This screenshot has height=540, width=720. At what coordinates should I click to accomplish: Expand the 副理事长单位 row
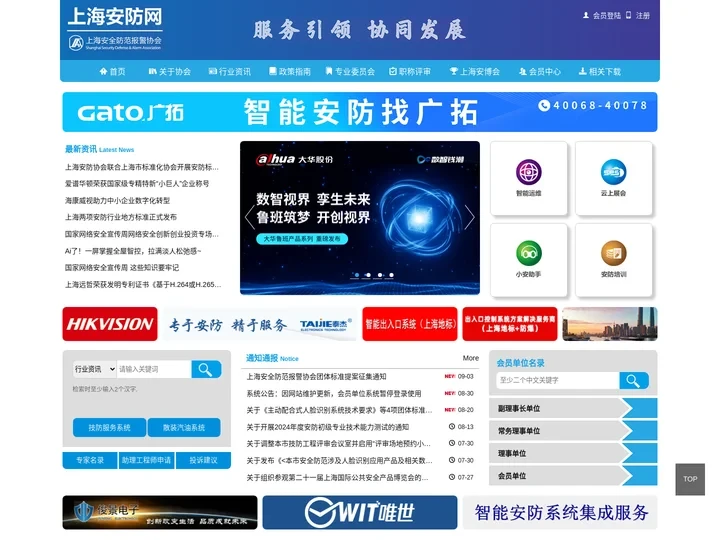point(573,408)
